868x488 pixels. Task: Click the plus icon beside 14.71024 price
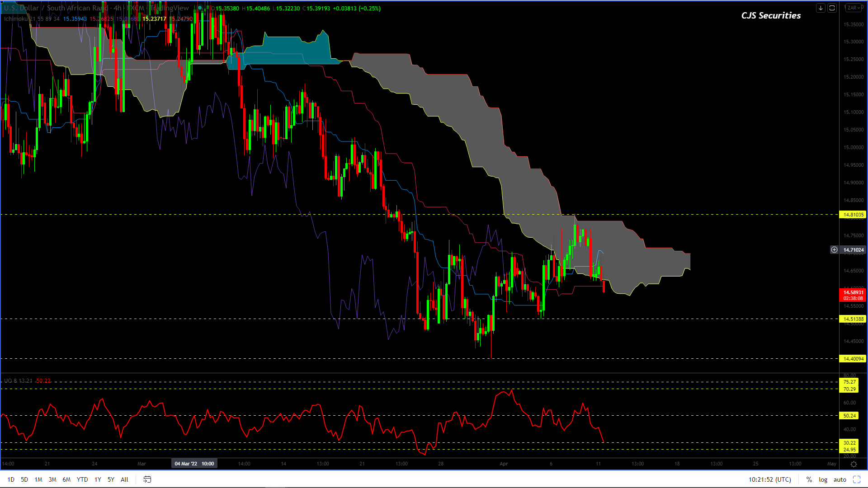(x=834, y=249)
